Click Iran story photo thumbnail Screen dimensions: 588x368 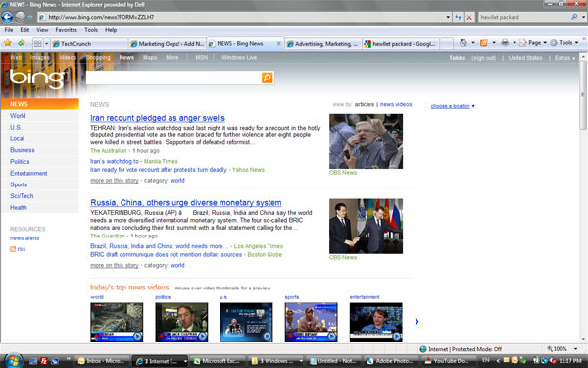(366, 141)
